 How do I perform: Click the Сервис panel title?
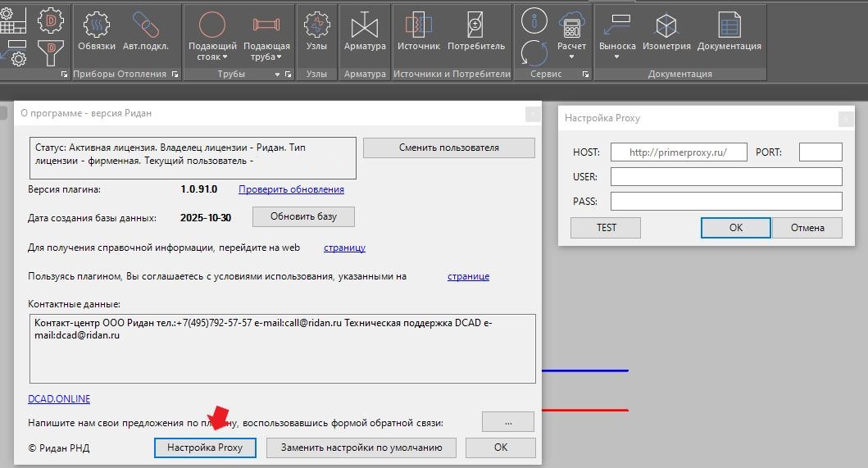point(546,75)
